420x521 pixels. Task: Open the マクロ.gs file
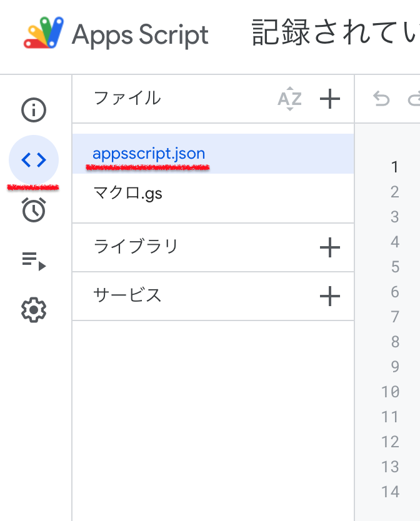click(127, 194)
